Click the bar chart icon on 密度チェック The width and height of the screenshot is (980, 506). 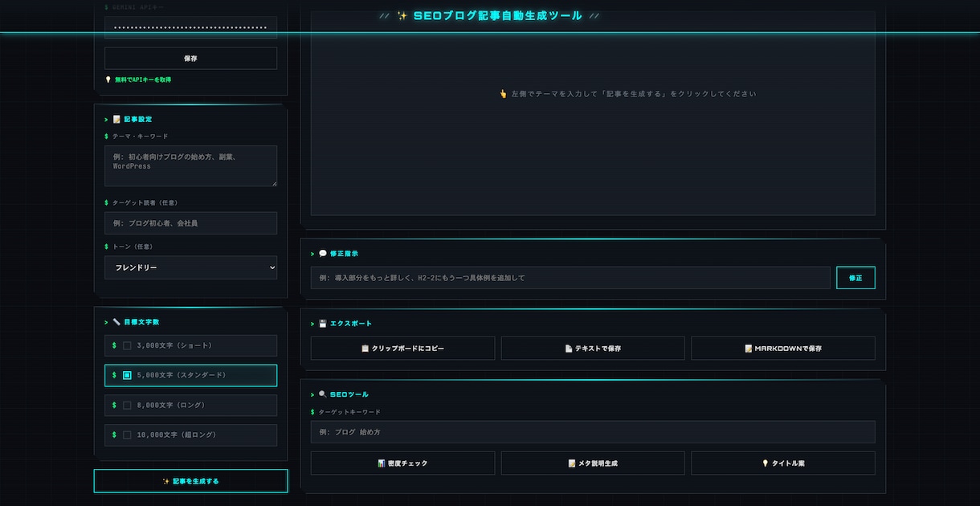tap(382, 463)
